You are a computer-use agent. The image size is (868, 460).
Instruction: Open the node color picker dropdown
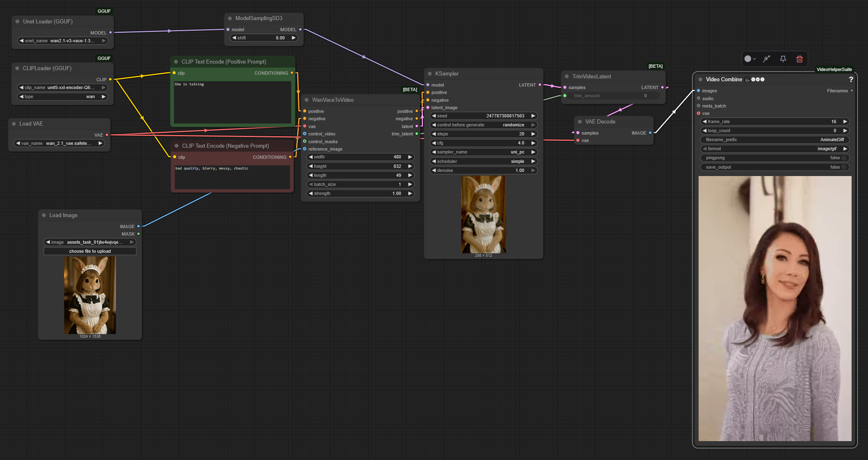pyautogui.click(x=750, y=59)
